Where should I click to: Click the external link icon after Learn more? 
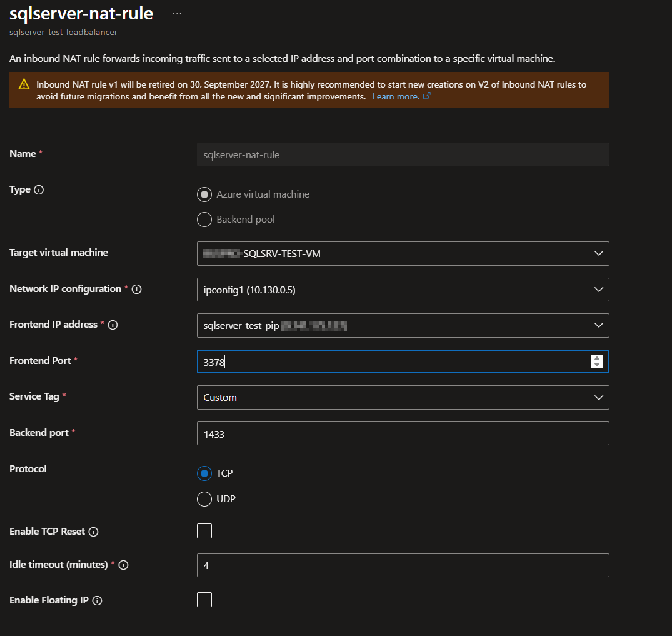pos(426,96)
